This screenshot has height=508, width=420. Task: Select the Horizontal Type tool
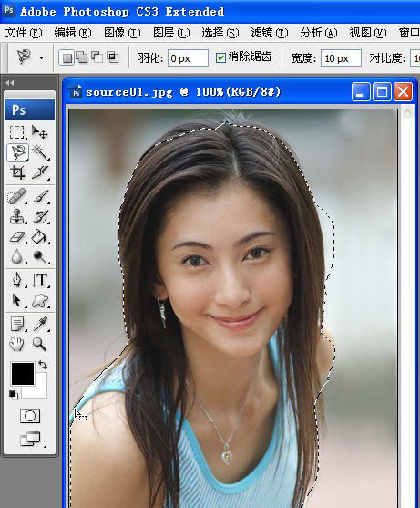tap(40, 279)
